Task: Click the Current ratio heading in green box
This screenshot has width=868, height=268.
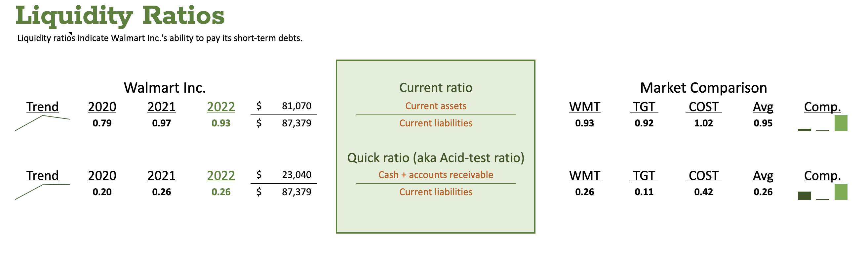Action: click(436, 88)
